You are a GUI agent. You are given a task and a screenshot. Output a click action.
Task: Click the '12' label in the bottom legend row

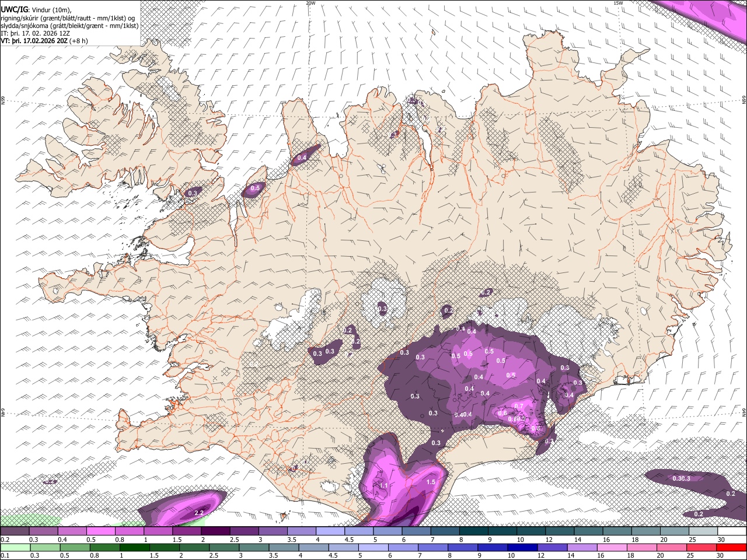tap(542, 556)
